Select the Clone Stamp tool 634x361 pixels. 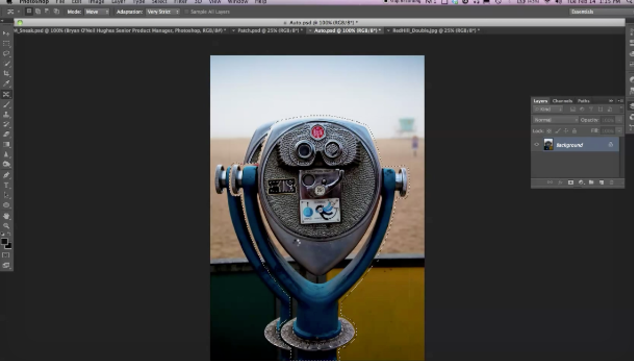[6, 115]
